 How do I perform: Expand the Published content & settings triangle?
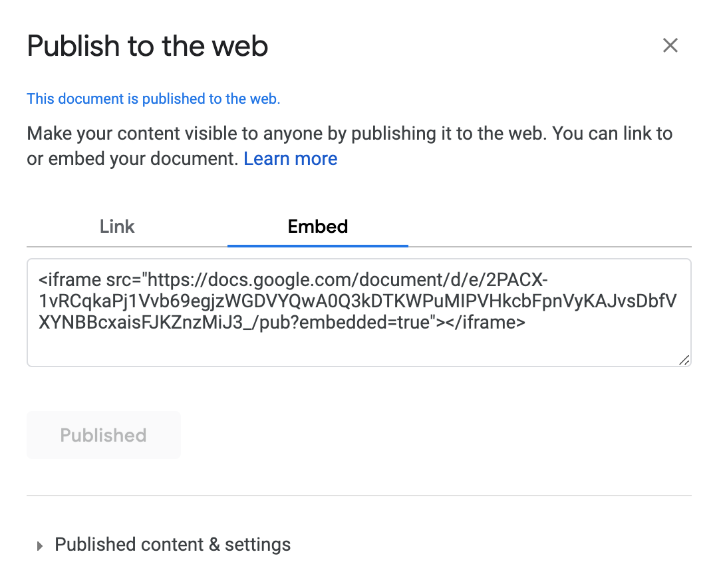[40, 545]
